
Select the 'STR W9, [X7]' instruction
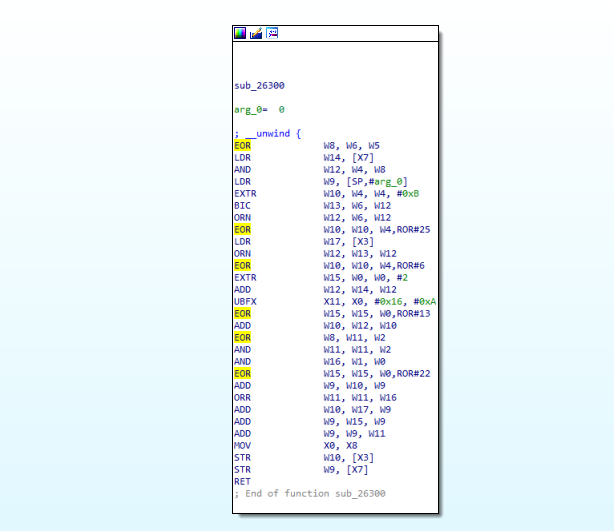(x=301, y=470)
